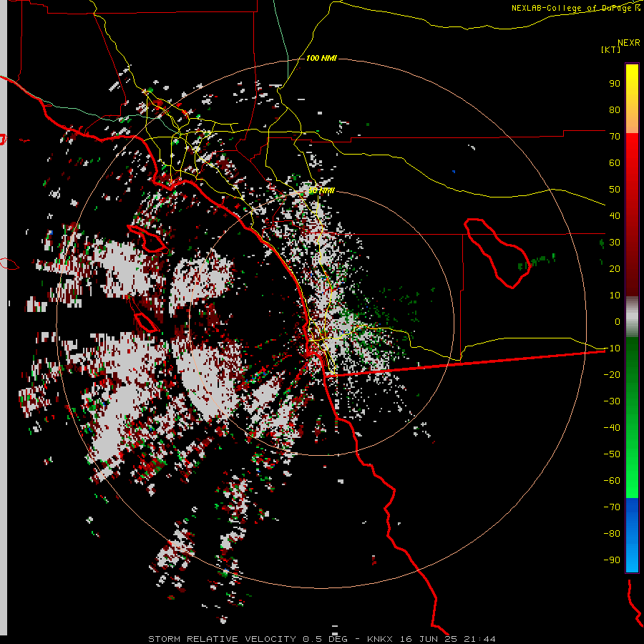Click the 20 value on velocity scale

pos(615,268)
